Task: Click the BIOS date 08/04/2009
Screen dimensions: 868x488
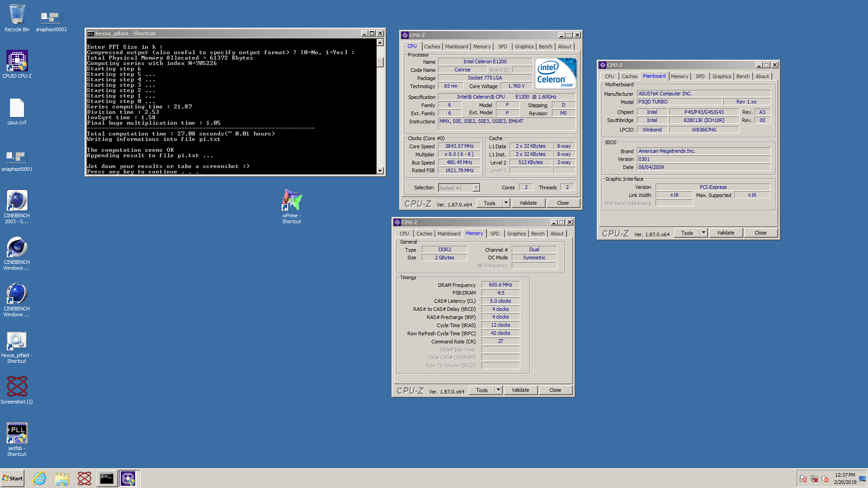Action: pyautogui.click(x=703, y=167)
